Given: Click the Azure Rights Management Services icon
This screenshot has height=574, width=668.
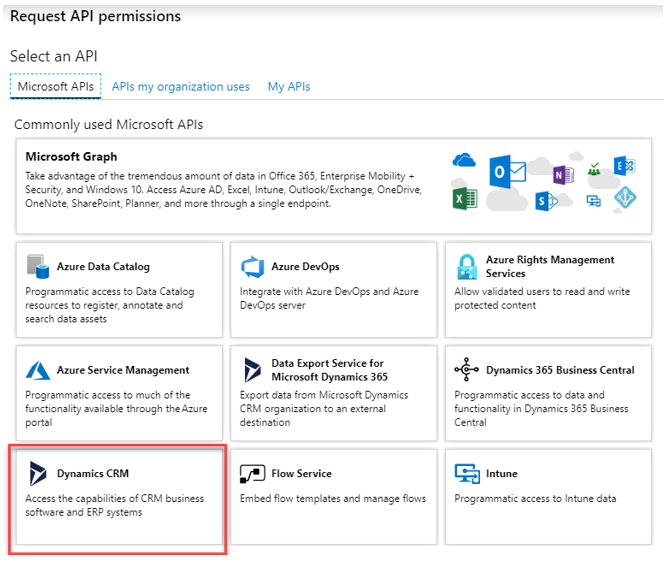Looking at the screenshot, I should tap(466, 266).
